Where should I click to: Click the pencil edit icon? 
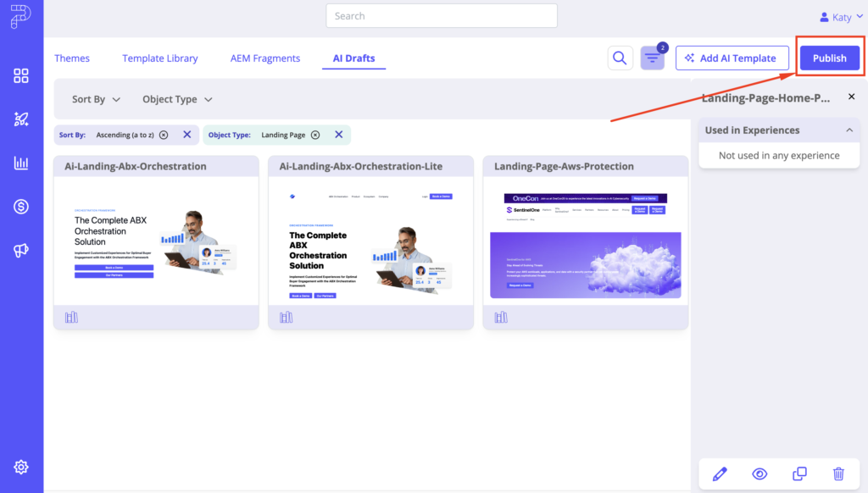click(720, 474)
